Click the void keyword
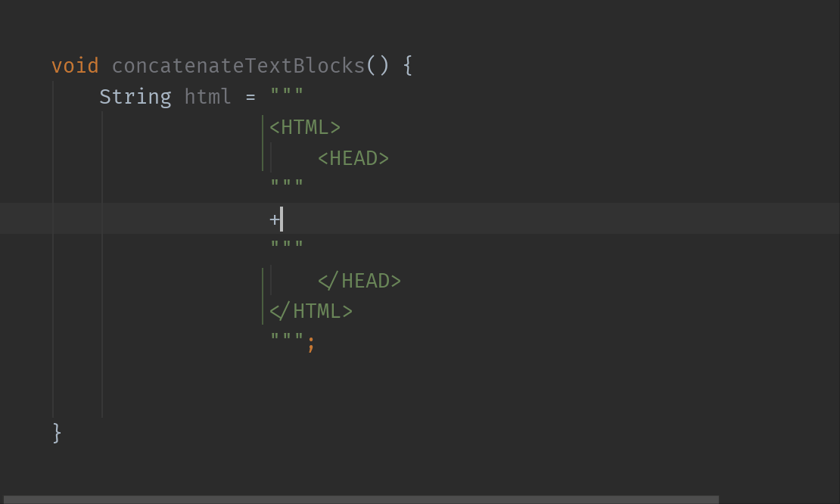Image resolution: width=840 pixels, height=504 pixels. (x=75, y=66)
